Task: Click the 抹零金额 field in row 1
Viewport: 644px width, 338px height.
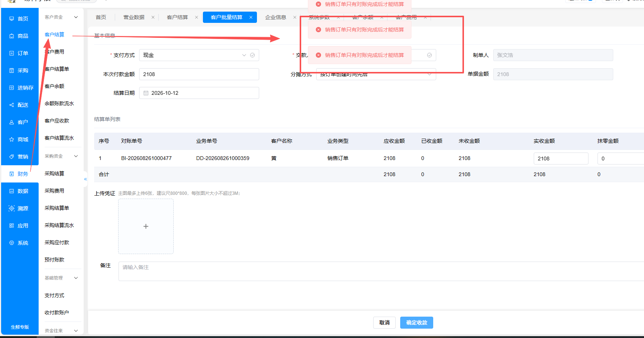Action: coord(621,159)
